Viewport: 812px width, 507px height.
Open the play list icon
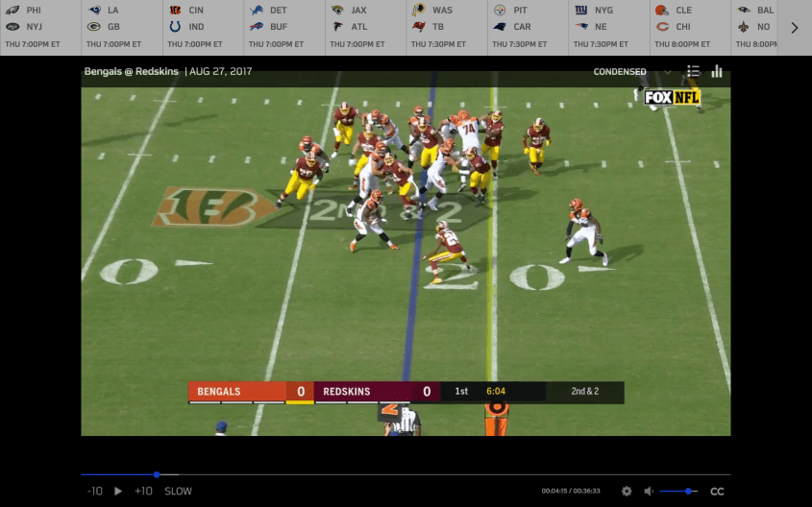pyautogui.click(x=694, y=71)
